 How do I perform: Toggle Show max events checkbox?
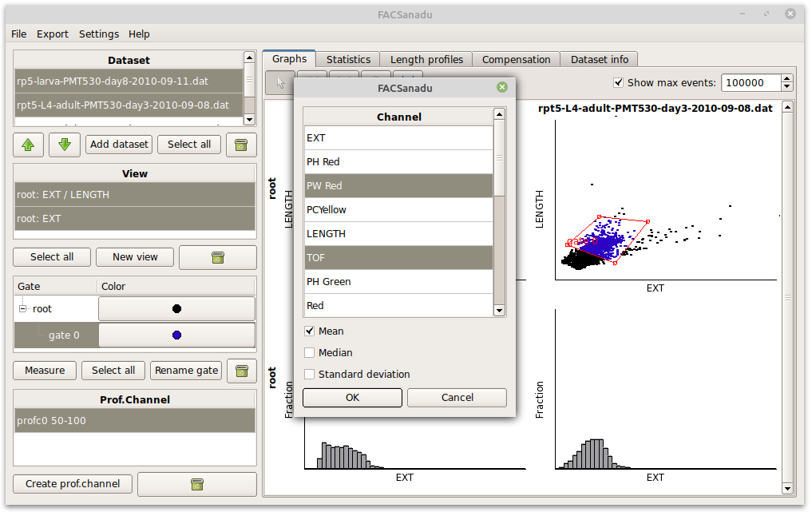[x=618, y=82]
